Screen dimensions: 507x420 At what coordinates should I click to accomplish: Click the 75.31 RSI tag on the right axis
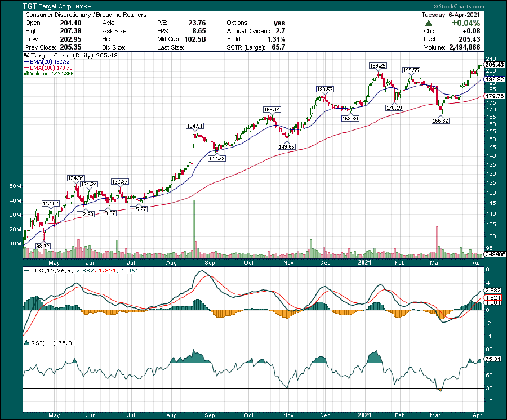click(492, 359)
